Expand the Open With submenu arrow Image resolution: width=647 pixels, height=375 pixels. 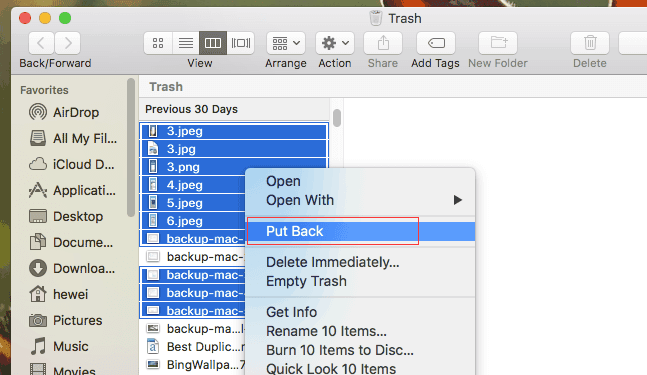(x=457, y=200)
